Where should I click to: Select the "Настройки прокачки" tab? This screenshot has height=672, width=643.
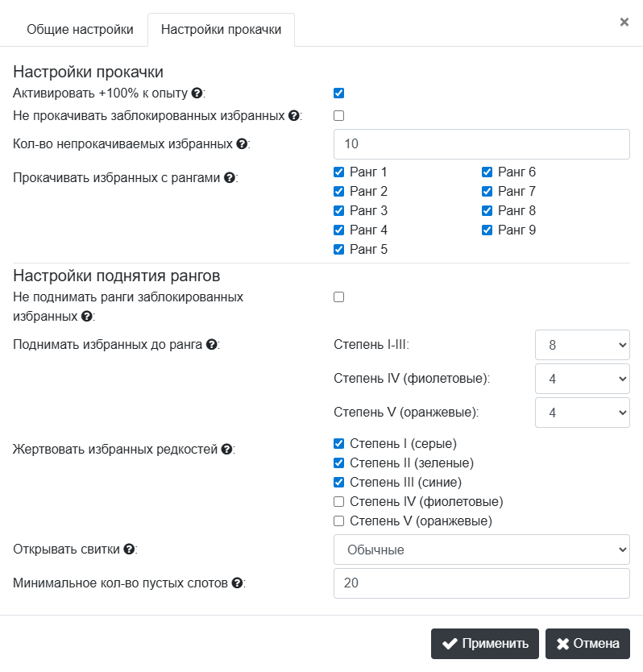(x=221, y=30)
